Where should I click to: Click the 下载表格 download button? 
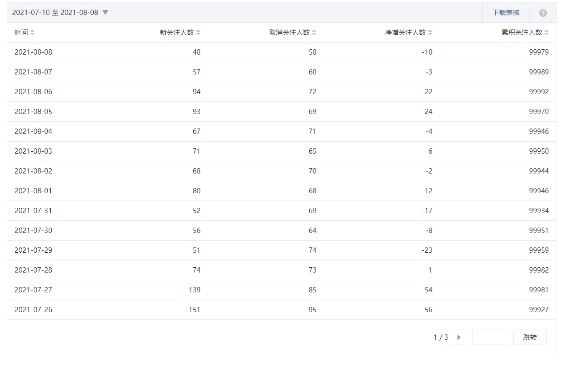(506, 13)
